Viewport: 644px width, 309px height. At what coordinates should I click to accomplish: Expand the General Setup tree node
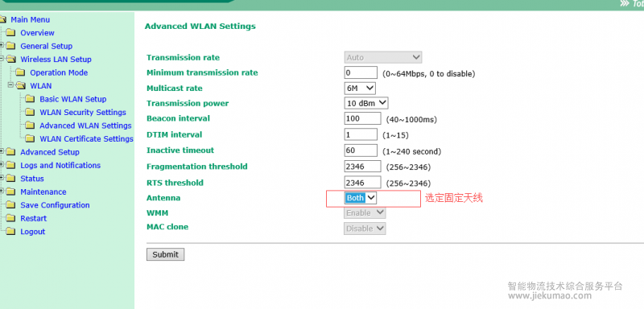coord(2,45)
